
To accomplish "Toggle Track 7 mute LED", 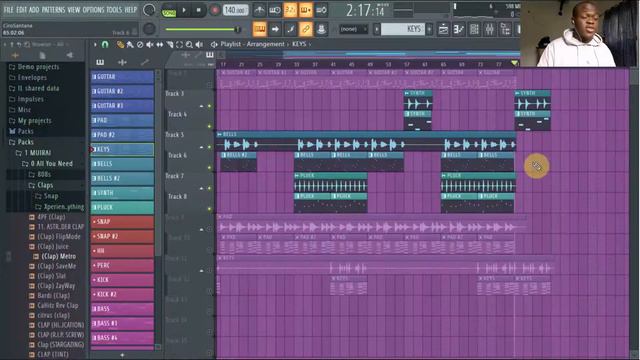I will (209, 188).
